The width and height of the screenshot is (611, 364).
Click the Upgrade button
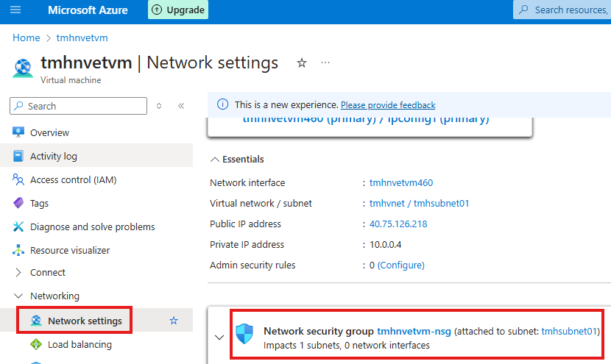(178, 10)
